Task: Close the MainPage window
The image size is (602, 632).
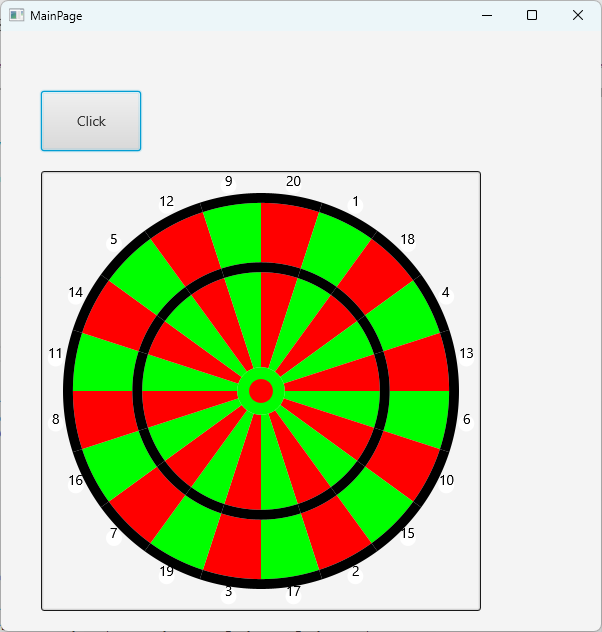Action: click(578, 15)
